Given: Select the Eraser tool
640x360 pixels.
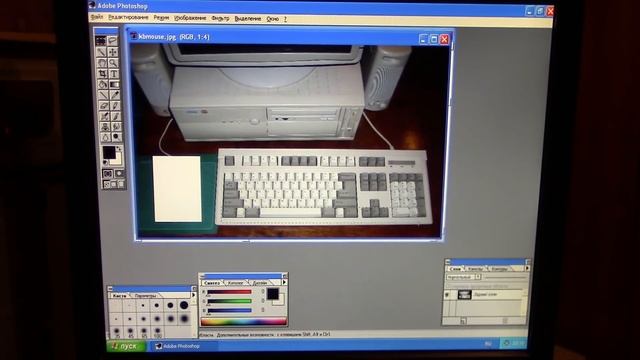Looking at the screenshot, I should (x=104, y=105).
